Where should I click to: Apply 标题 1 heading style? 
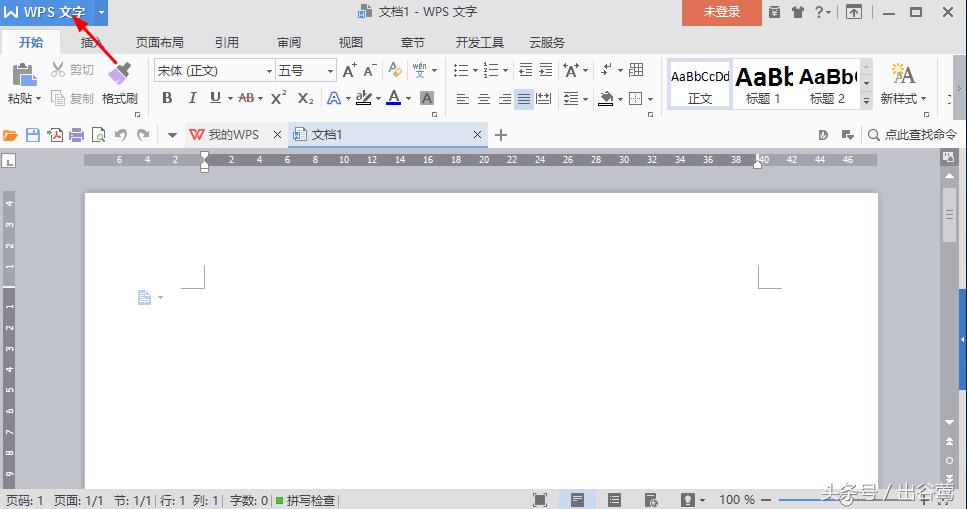pyautogui.click(x=763, y=85)
